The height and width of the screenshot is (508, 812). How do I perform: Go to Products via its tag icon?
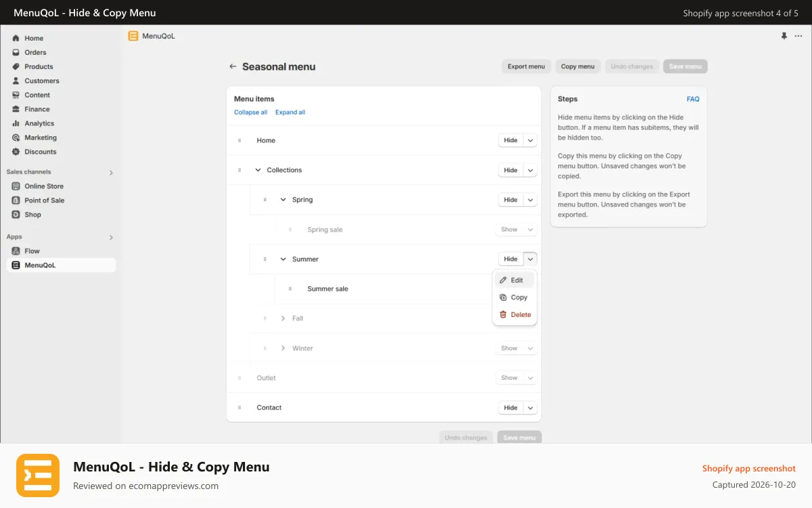tap(16, 67)
